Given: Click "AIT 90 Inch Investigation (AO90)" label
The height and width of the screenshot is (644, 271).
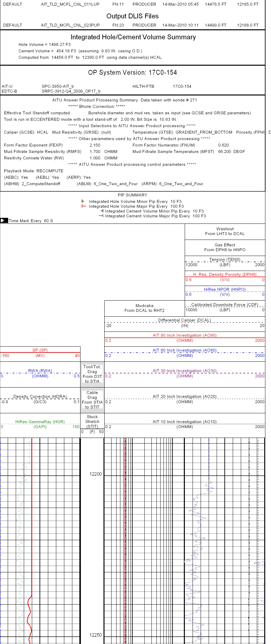Looking at the screenshot, I should tap(185, 335).
